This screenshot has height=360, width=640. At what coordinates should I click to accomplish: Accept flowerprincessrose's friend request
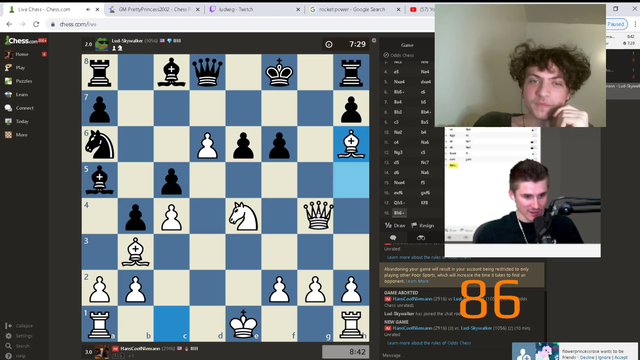click(x=621, y=357)
